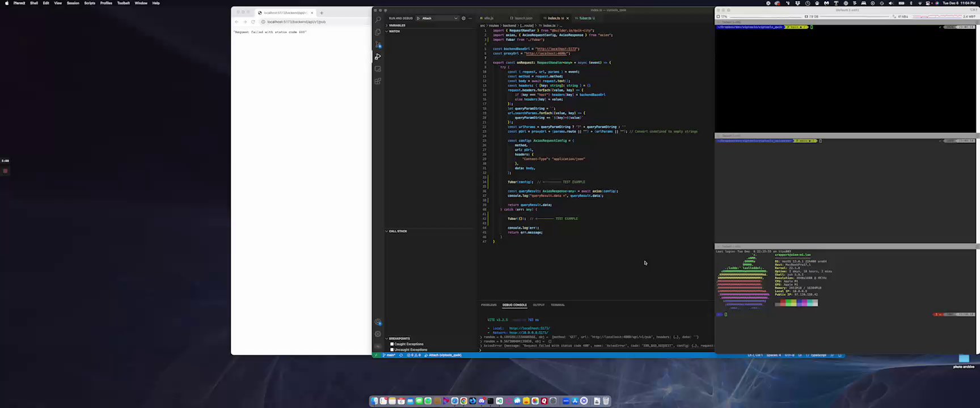This screenshot has height=408, width=980.
Task: Open the remote window indicator in status bar
Action: coord(375,355)
